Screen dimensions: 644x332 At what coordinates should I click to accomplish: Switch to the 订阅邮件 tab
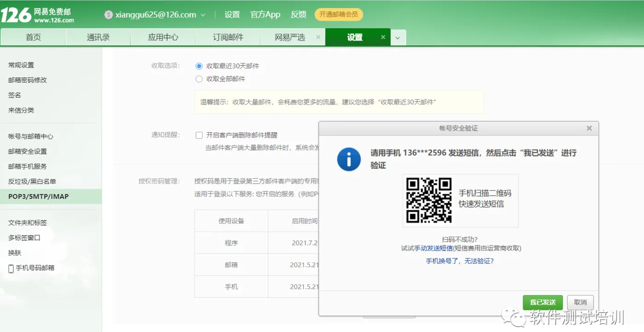pyautogui.click(x=228, y=37)
